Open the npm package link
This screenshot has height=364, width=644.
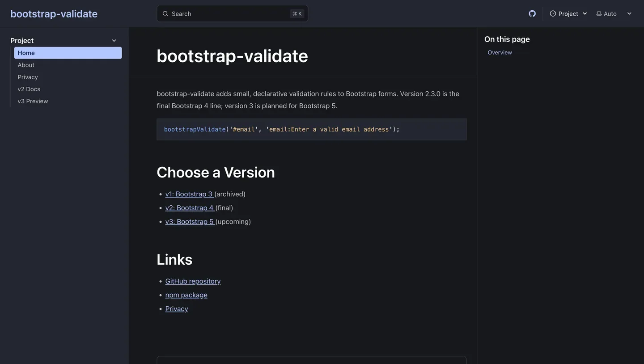tap(186, 295)
